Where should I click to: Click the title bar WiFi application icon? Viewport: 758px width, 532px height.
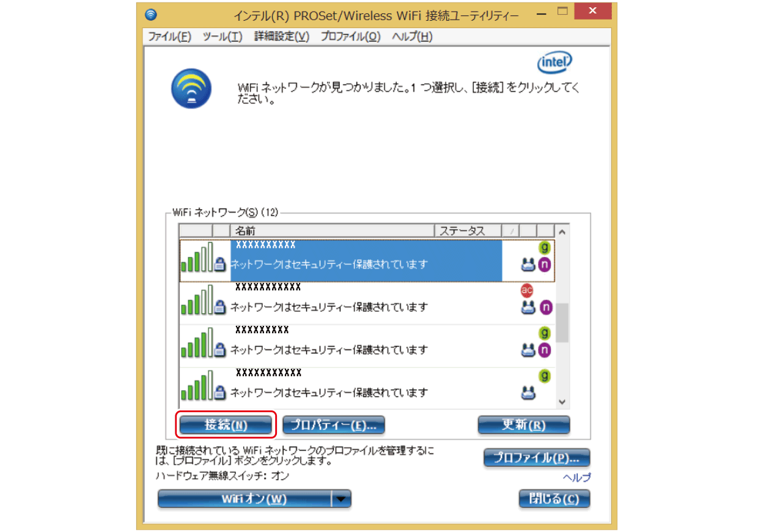pyautogui.click(x=151, y=14)
